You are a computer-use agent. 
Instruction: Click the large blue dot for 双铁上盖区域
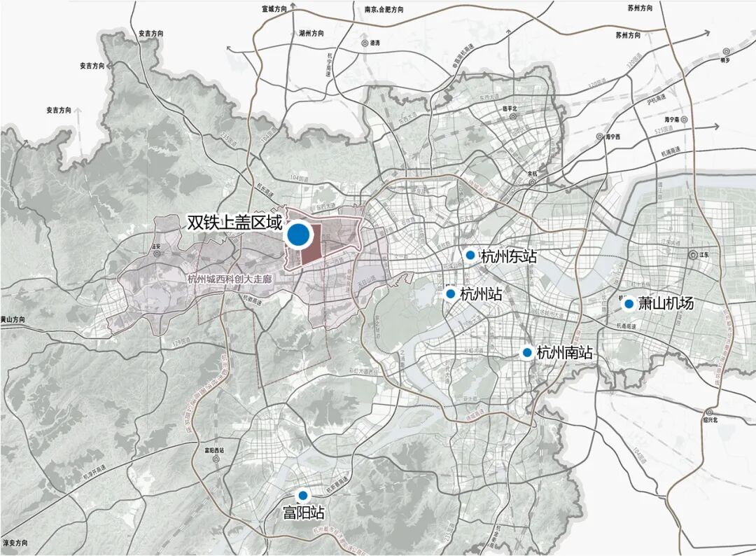(x=299, y=235)
